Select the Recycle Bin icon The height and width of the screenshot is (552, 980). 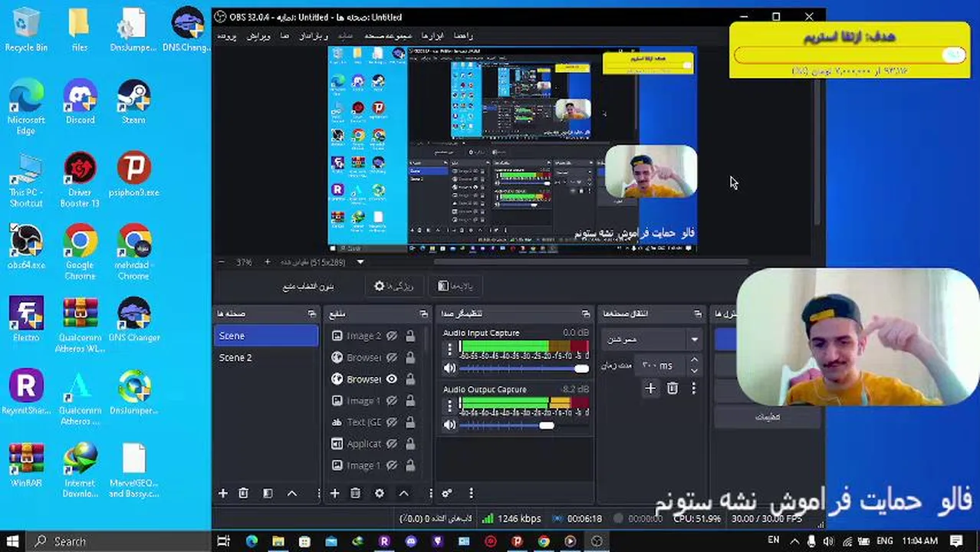pyautogui.click(x=26, y=30)
